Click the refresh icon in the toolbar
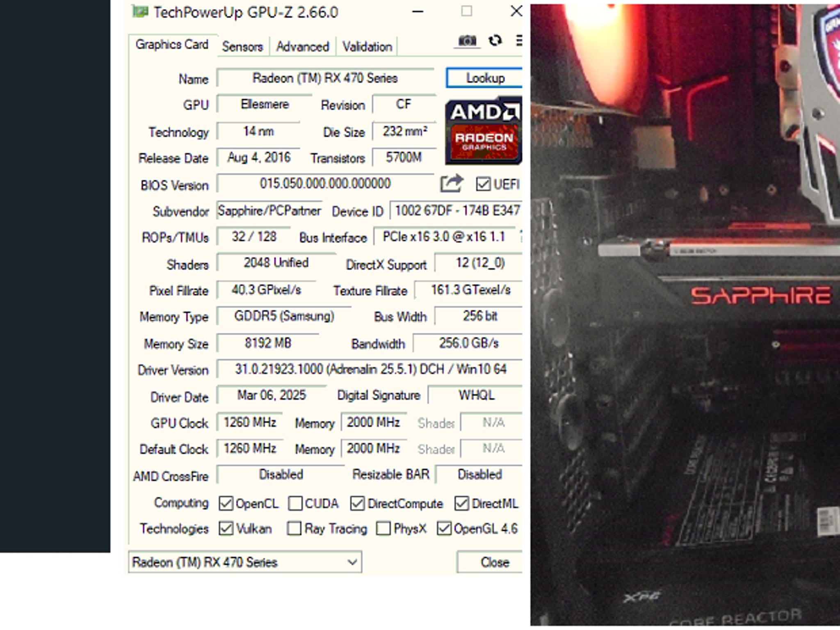Screen dimensions: 840x630 (496, 41)
